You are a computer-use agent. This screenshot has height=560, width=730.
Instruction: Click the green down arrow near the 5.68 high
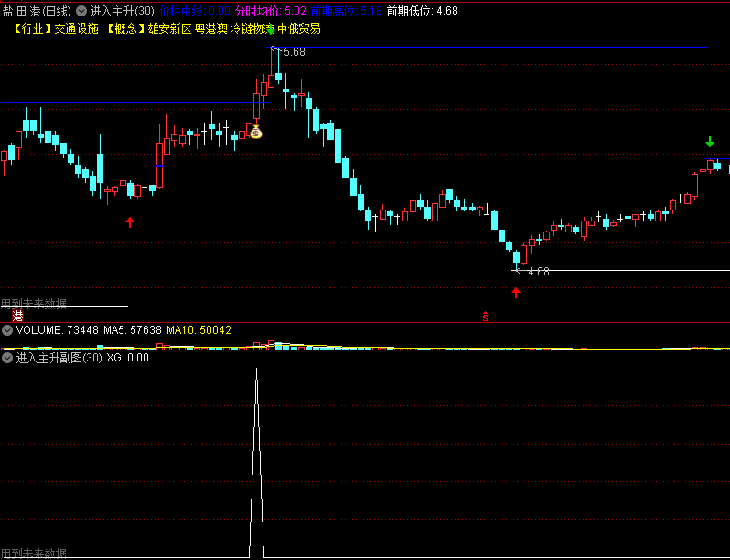pyautogui.click(x=271, y=29)
